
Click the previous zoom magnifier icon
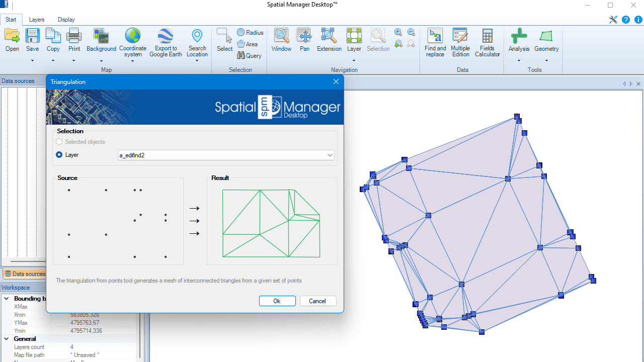tap(398, 44)
